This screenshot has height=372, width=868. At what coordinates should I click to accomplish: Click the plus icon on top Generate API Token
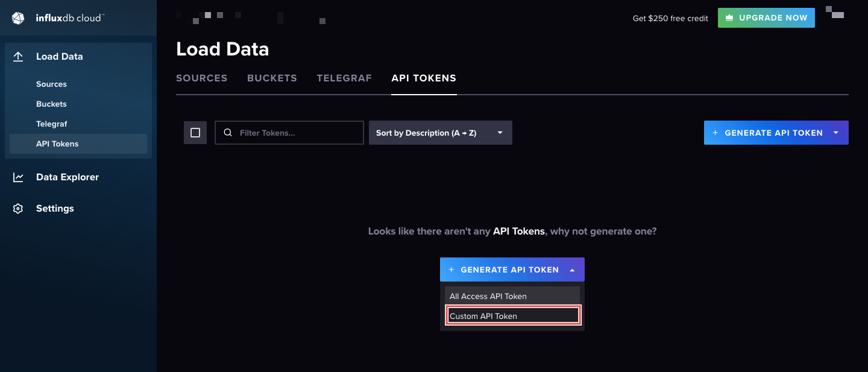714,132
